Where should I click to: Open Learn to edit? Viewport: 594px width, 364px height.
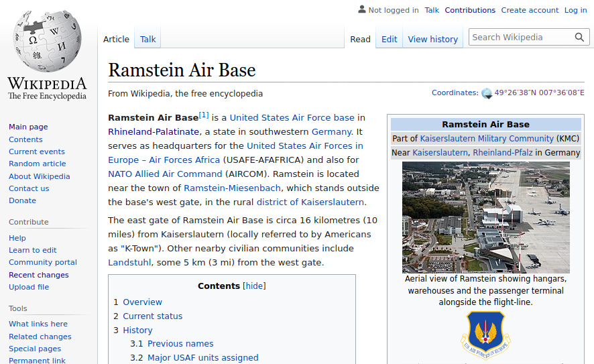click(x=33, y=250)
